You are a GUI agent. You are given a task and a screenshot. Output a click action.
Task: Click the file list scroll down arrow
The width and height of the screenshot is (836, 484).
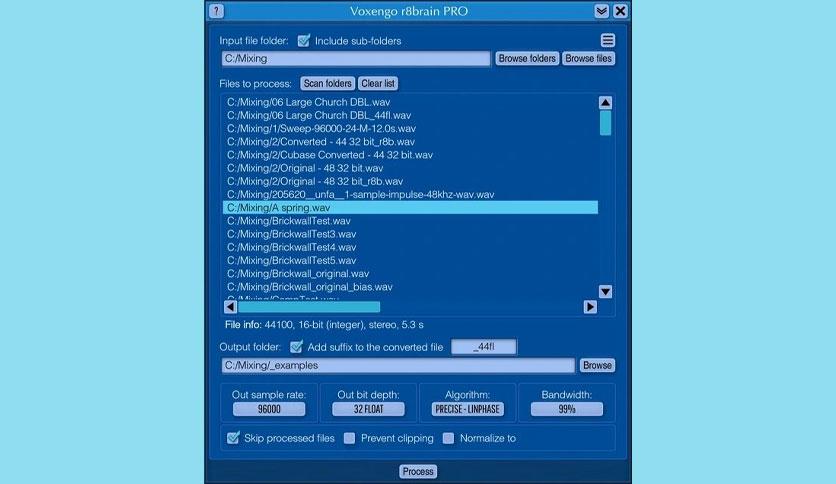[605, 291]
